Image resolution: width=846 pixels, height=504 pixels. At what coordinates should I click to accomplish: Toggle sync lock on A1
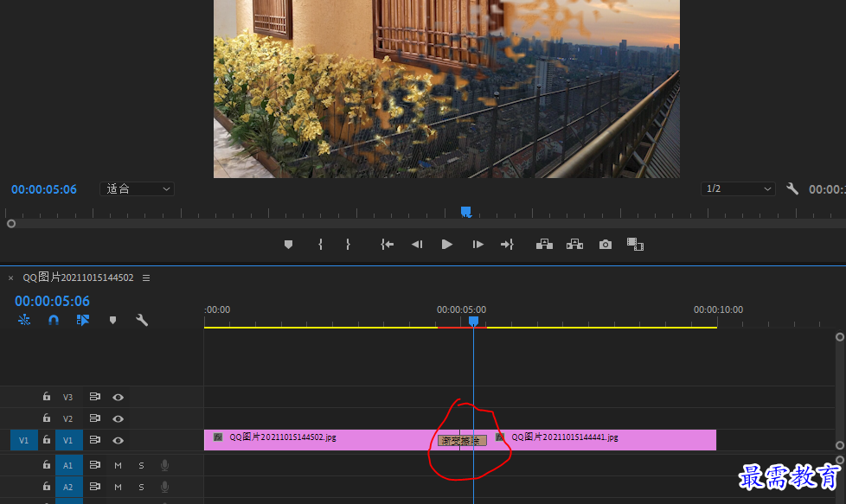tap(95, 464)
